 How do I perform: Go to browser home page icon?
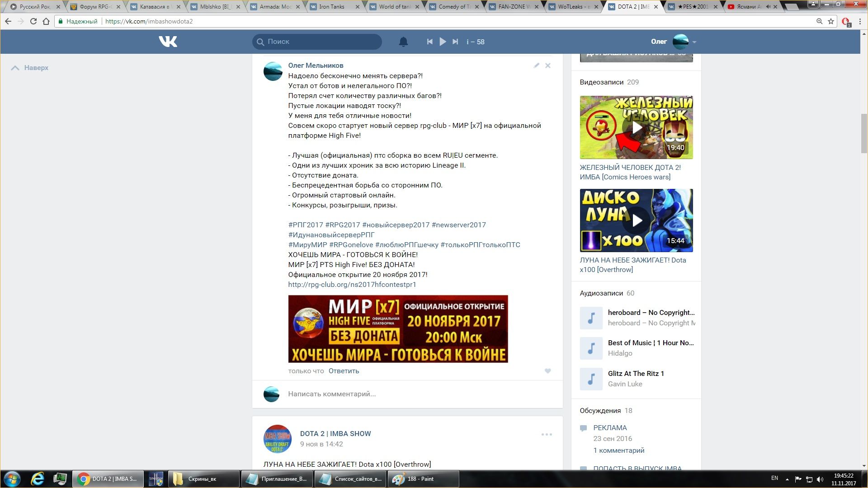click(x=46, y=21)
